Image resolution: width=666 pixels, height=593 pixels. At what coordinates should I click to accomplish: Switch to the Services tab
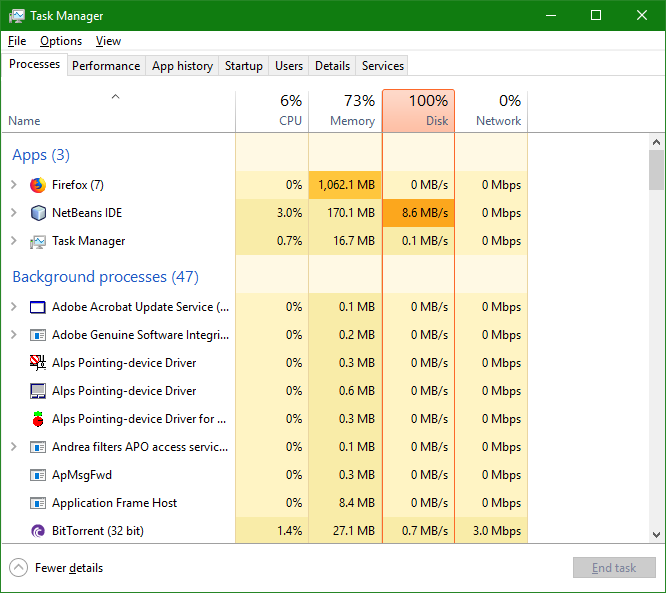point(382,66)
